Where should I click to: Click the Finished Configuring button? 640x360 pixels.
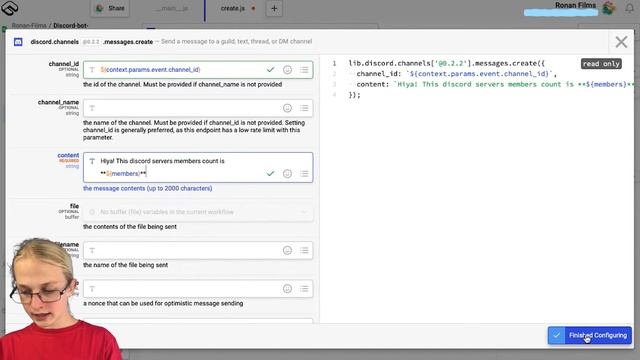590,335
